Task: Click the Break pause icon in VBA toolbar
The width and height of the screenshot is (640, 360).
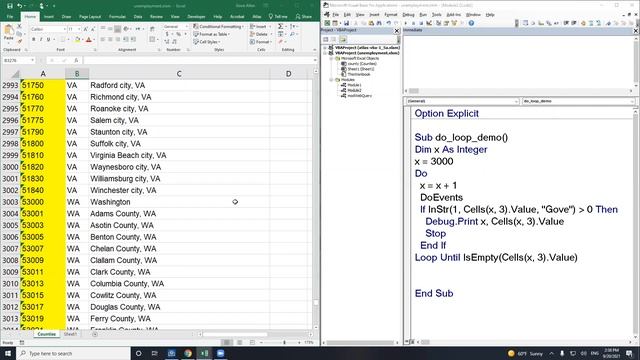Action: pyautogui.click(x=413, y=23)
